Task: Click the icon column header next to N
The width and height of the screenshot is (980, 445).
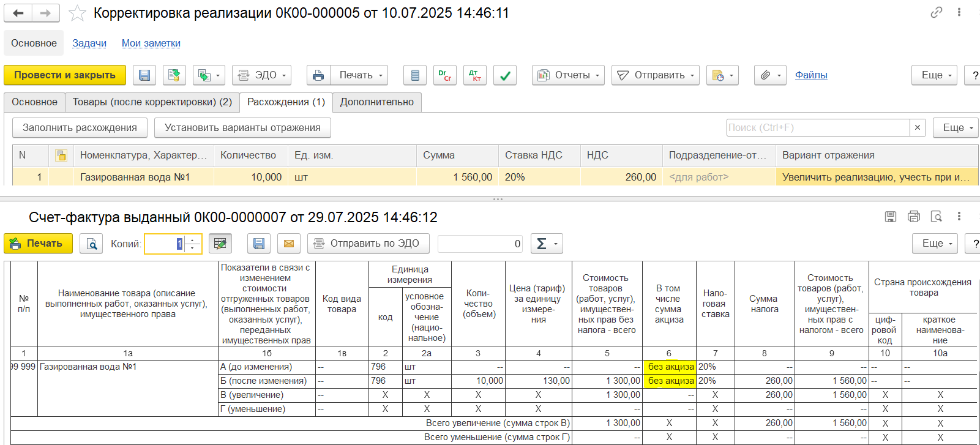Action: tap(61, 155)
